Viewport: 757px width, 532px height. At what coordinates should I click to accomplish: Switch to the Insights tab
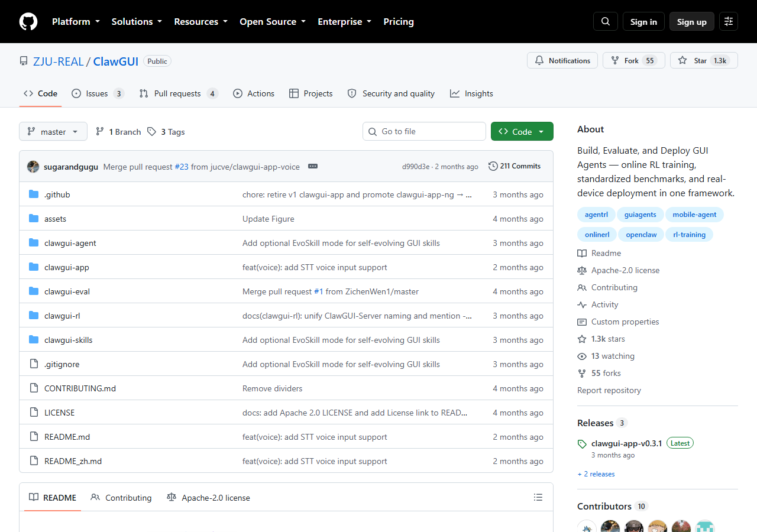tap(471, 93)
